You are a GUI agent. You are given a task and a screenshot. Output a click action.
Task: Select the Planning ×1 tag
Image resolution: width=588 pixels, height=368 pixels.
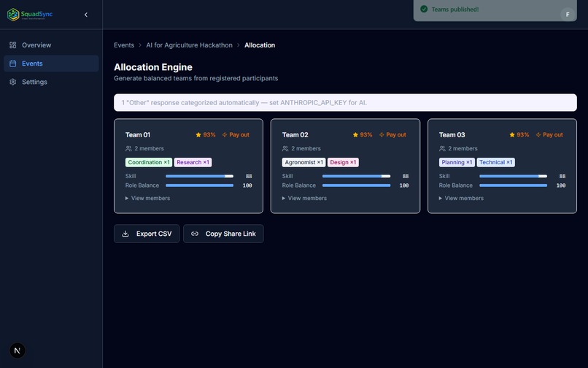click(457, 162)
